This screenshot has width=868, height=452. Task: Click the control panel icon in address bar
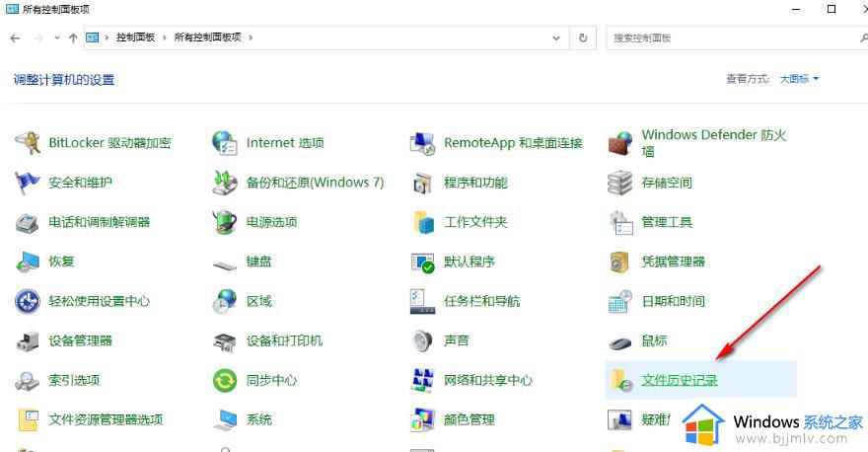point(93,38)
